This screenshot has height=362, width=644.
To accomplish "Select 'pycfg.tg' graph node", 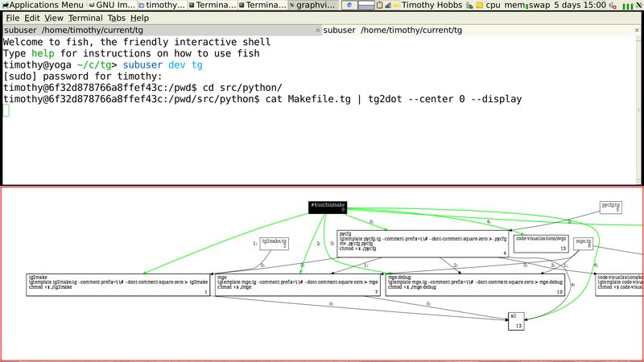I will (610, 208).
